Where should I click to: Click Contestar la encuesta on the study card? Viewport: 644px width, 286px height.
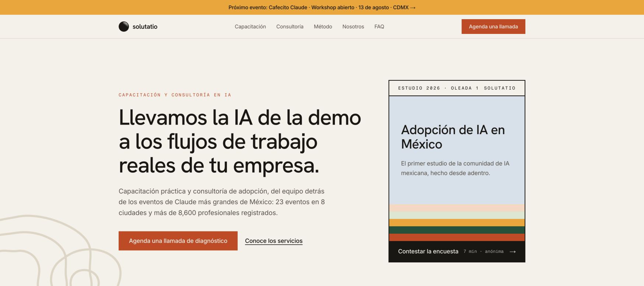[428, 251]
